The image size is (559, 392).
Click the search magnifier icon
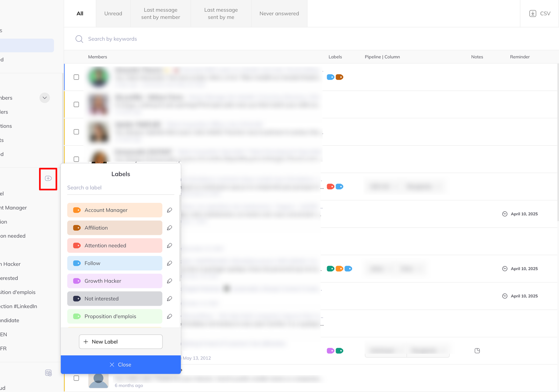point(79,39)
